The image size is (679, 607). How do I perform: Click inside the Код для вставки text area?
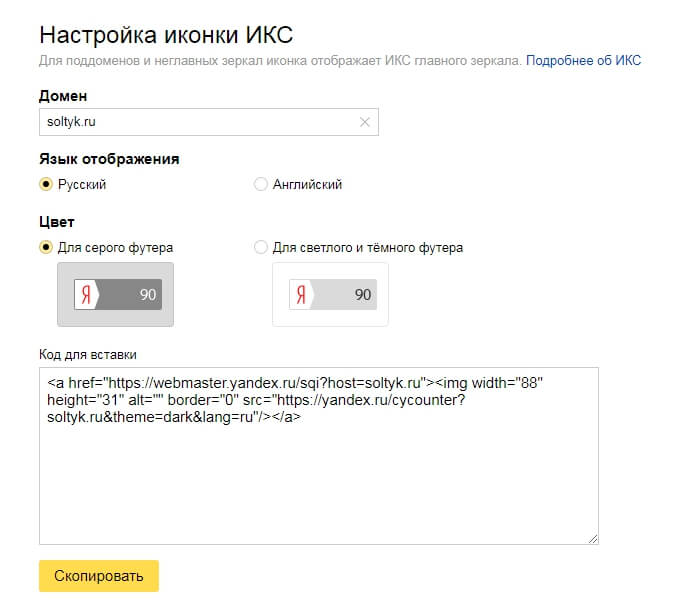[x=319, y=456]
